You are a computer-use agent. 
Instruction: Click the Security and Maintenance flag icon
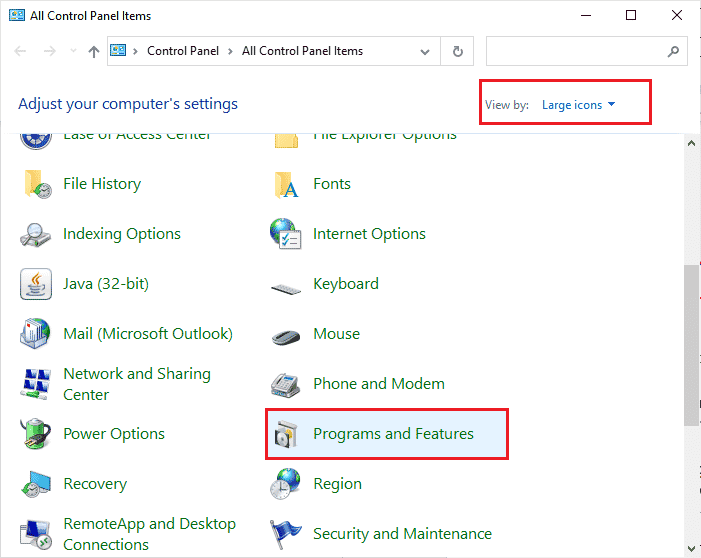(285, 534)
